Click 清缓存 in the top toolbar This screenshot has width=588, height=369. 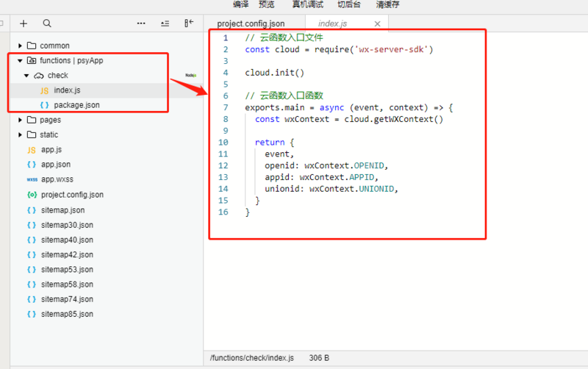coord(388,4)
